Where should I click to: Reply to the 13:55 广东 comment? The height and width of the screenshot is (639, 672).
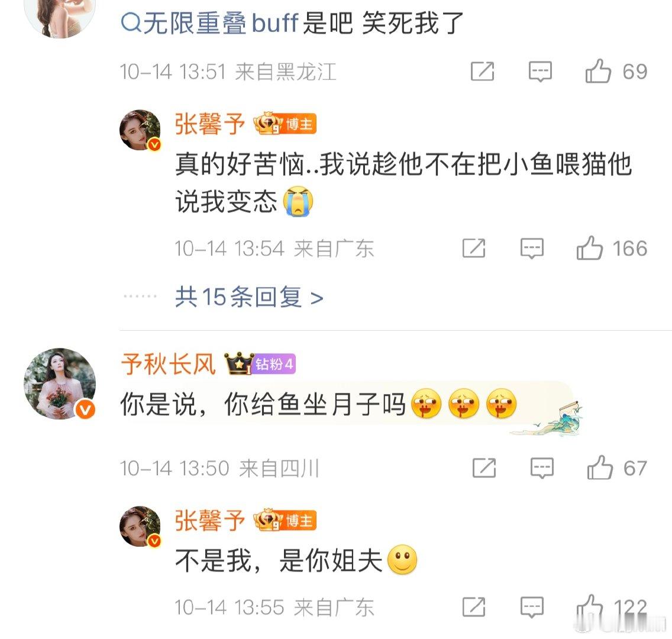(x=532, y=607)
